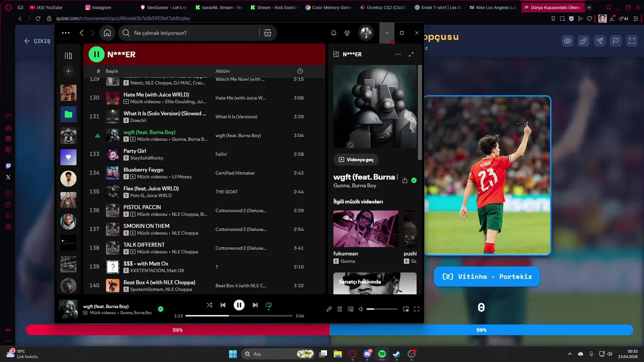Toggle saved checkmark in now playing panel
644x362 pixels.
pos(414,180)
